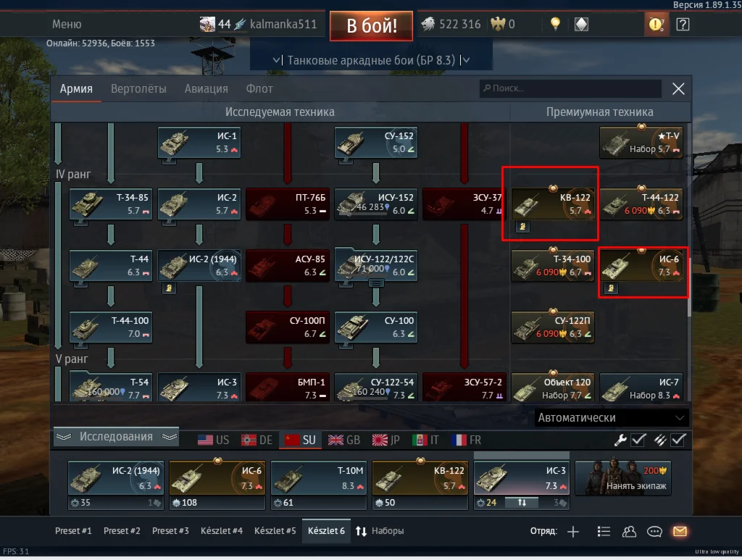Select the IT nation tab

point(425,440)
